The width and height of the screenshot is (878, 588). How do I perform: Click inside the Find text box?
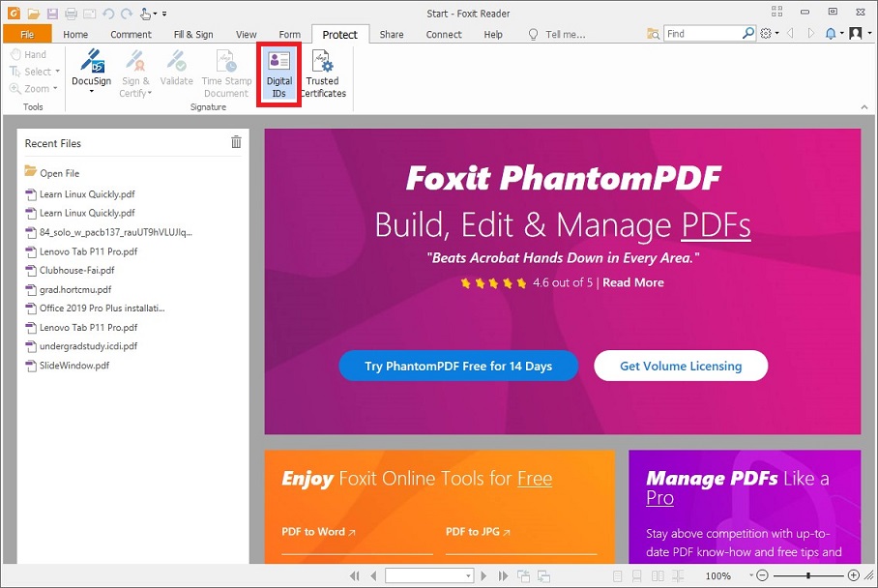[702, 34]
